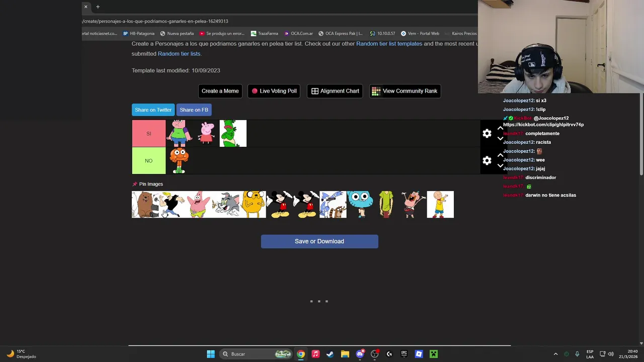Click the Share on FB button

click(194, 110)
